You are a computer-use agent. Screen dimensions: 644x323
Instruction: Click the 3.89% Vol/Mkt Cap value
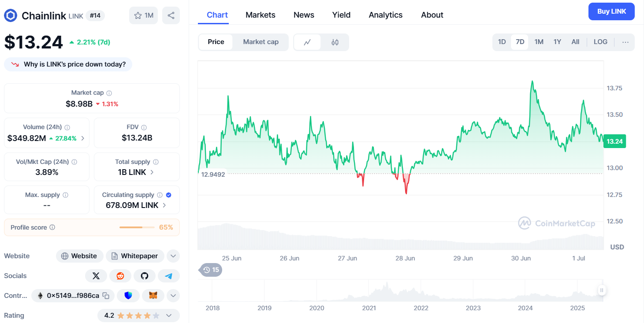pos(47,172)
